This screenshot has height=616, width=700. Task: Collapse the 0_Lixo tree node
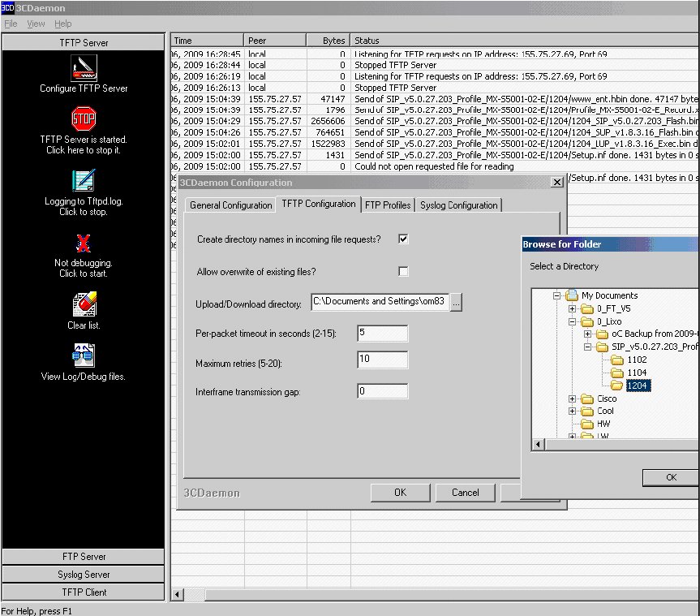(572, 321)
